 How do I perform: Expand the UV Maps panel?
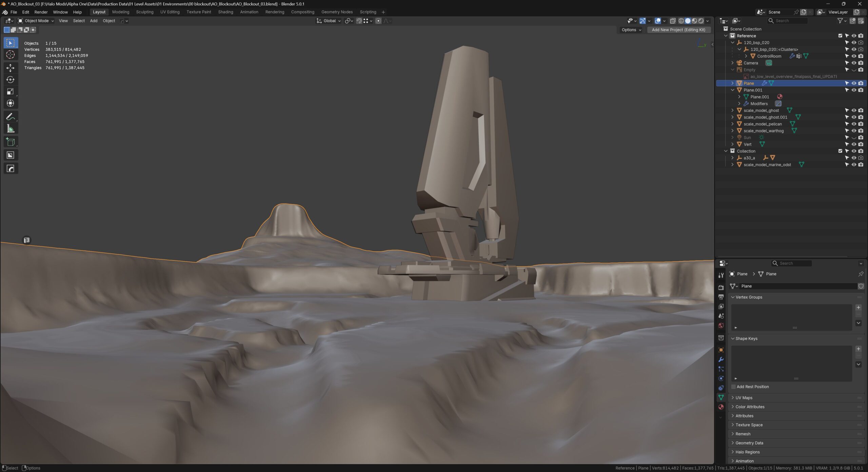[744, 398]
